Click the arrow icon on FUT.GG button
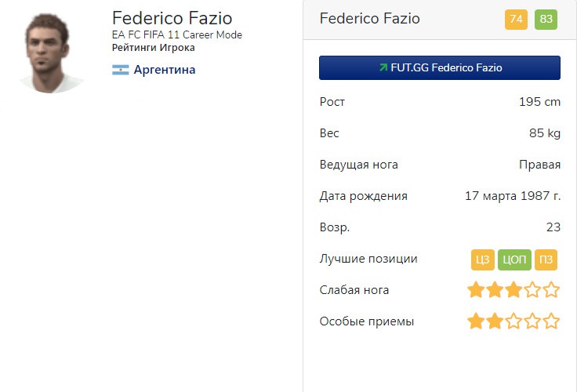Image resolution: width=577 pixels, height=392 pixels. click(x=383, y=68)
